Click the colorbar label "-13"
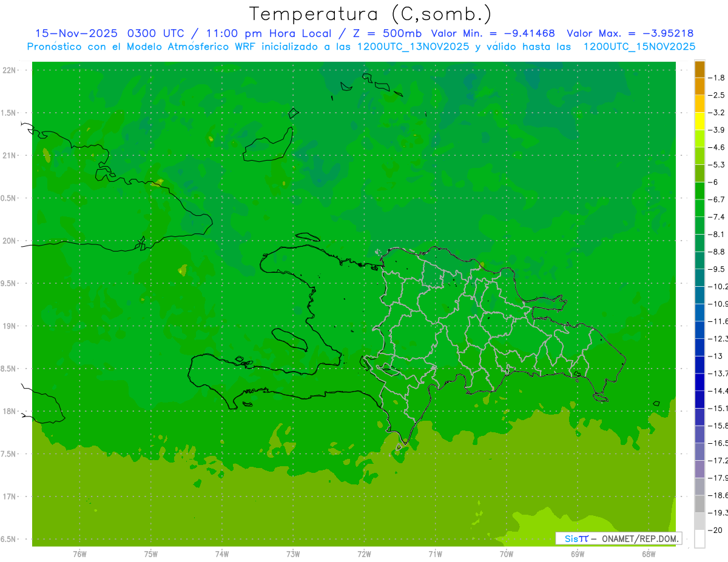 (716, 356)
